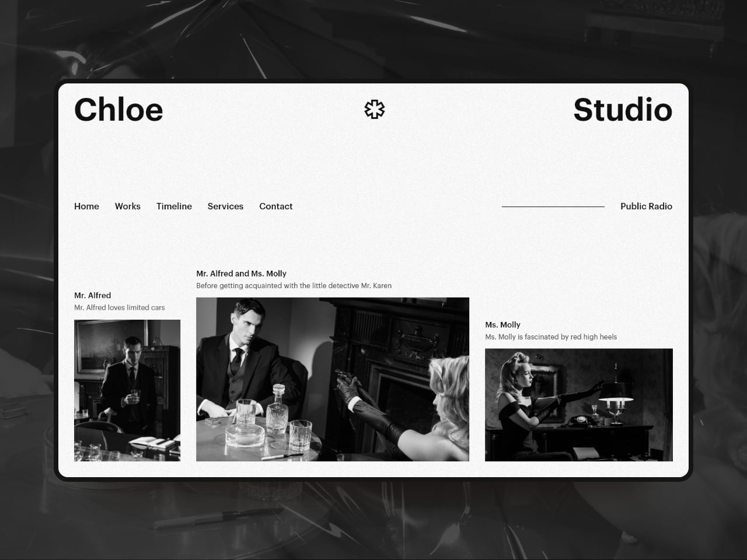
Task: Open the Works menu item
Action: [x=127, y=206]
